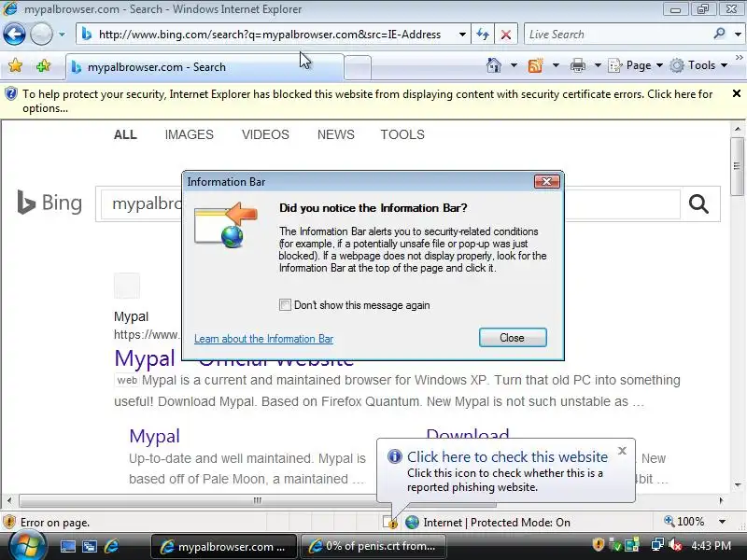Open the Windows Start orb
Image resolution: width=747 pixels, height=560 pixels.
tap(27, 546)
